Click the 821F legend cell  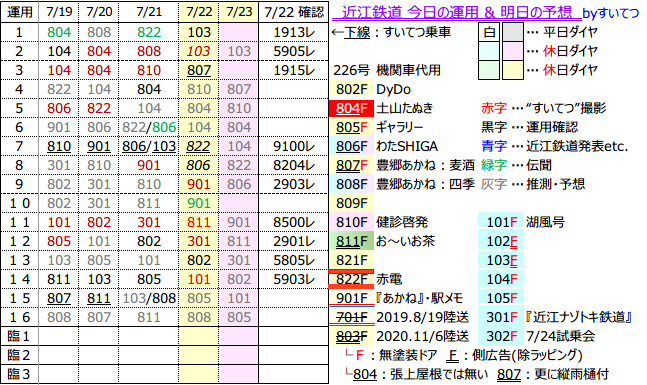[x=352, y=260]
